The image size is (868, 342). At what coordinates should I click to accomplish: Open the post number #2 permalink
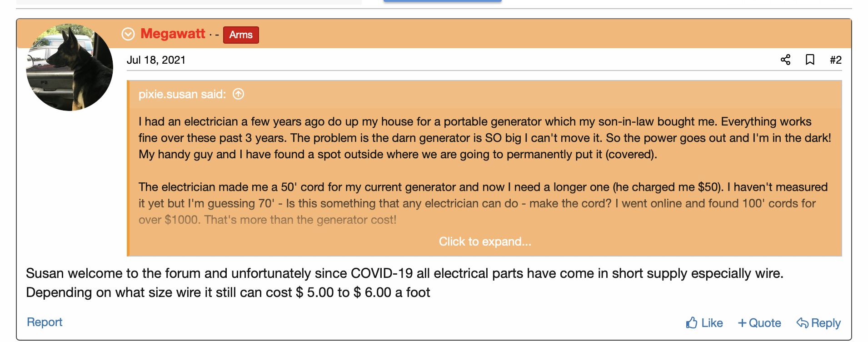click(x=835, y=60)
